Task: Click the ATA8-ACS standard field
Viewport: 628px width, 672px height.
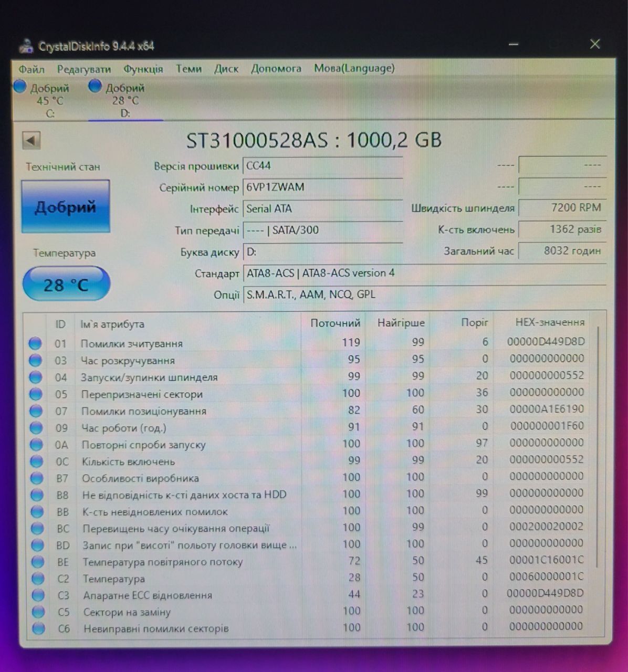Action: pos(424,274)
